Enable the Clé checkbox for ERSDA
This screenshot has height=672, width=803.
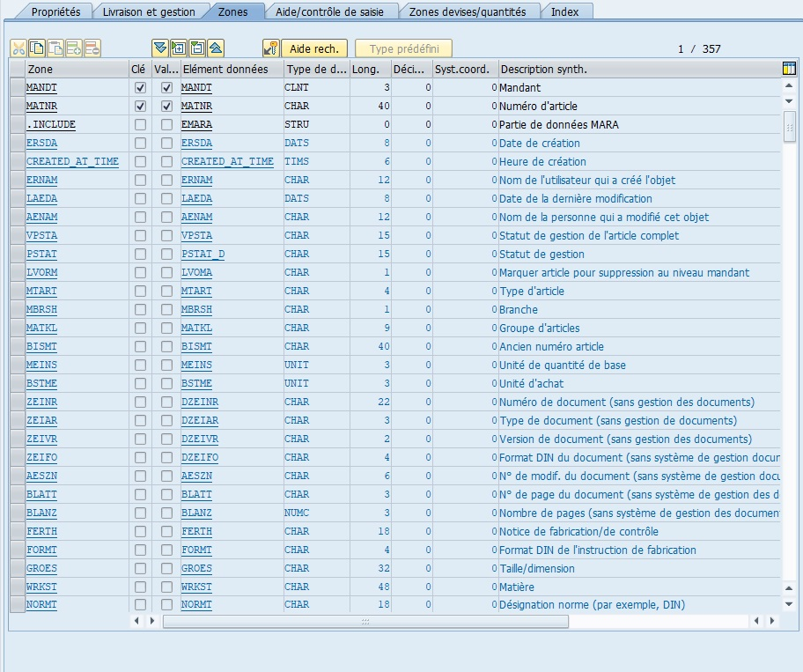point(140,144)
